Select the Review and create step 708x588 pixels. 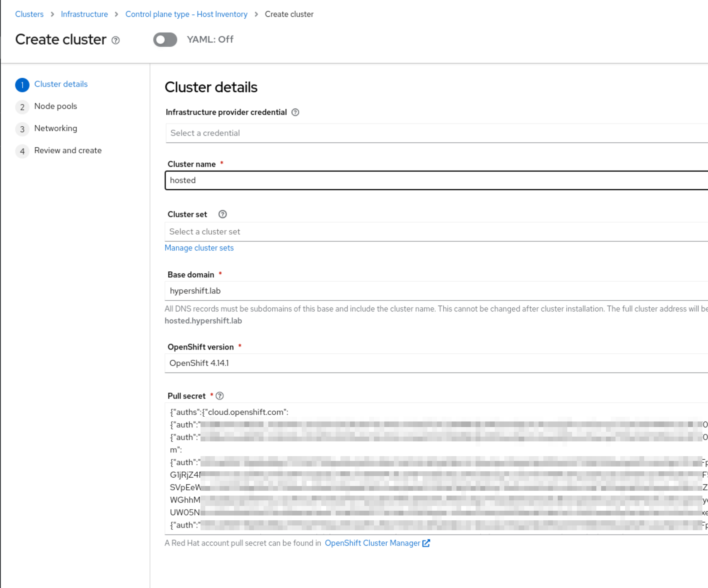pyautogui.click(x=68, y=151)
